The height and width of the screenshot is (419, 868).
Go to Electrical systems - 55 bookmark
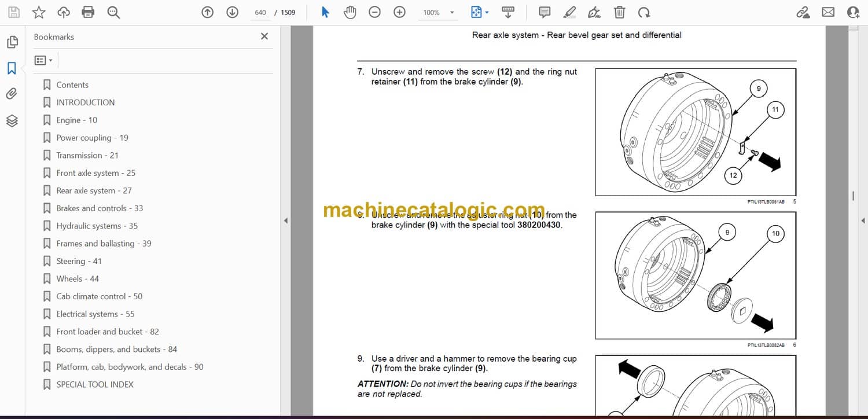tap(95, 314)
